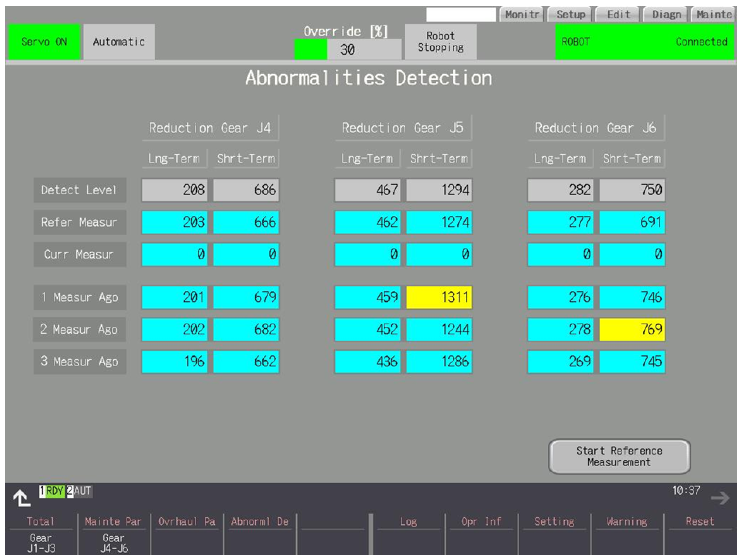Screen dimensions: 742x560
Task: Click the Automatic mode button
Action: (x=119, y=42)
